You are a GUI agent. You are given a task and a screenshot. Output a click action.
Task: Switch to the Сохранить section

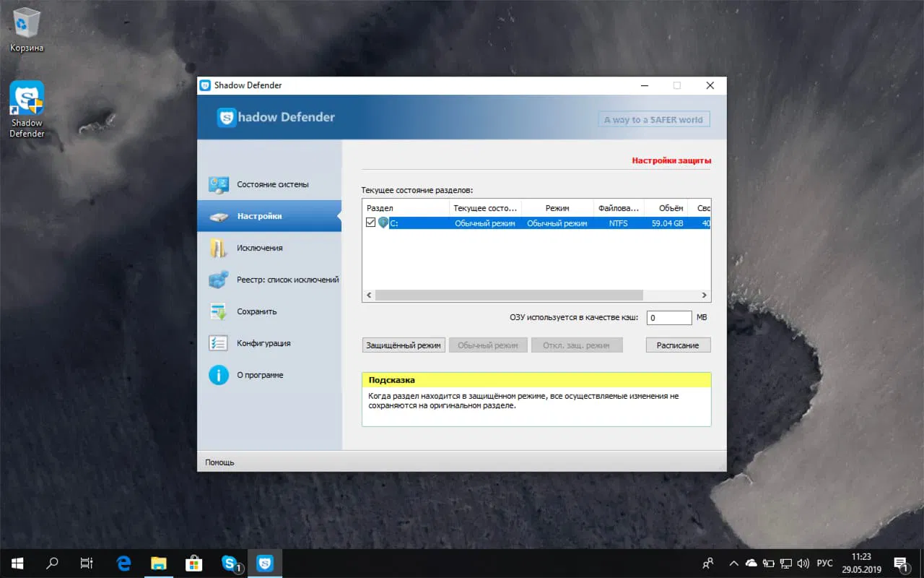coord(269,311)
